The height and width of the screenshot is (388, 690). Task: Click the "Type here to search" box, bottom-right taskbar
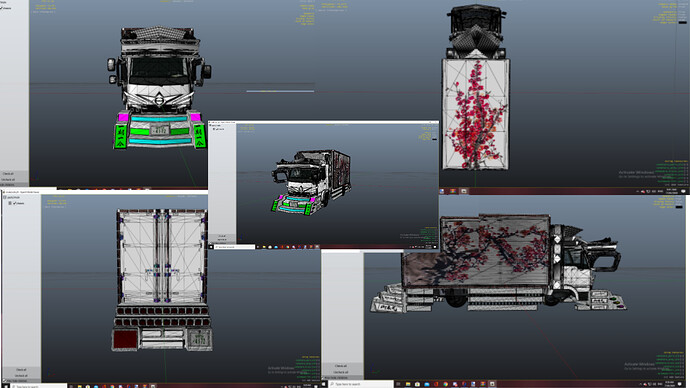(361, 384)
